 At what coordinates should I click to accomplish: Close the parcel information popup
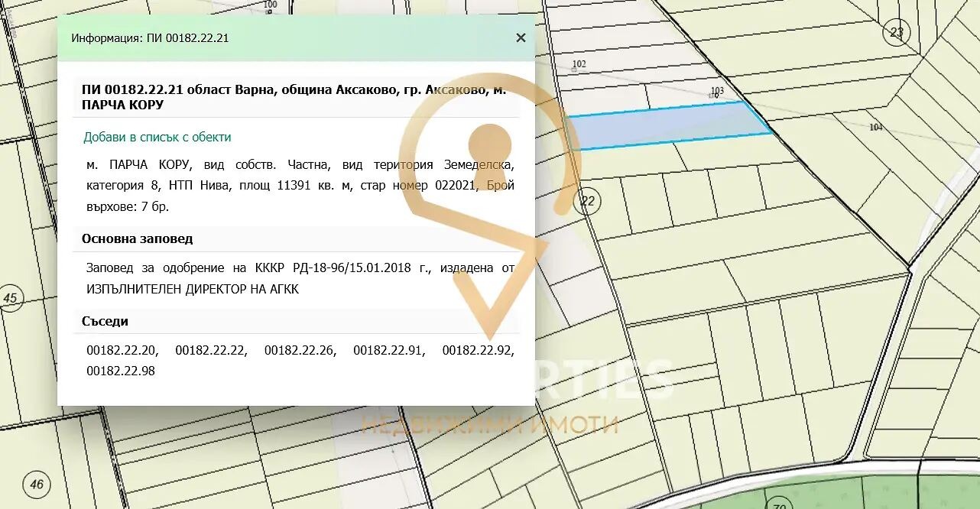521,37
